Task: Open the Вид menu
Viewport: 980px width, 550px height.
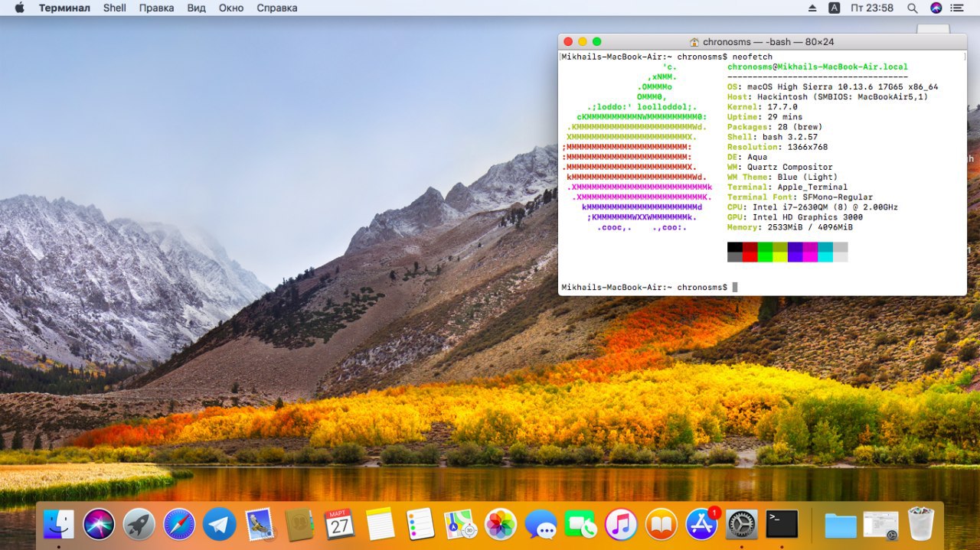Action: [197, 8]
